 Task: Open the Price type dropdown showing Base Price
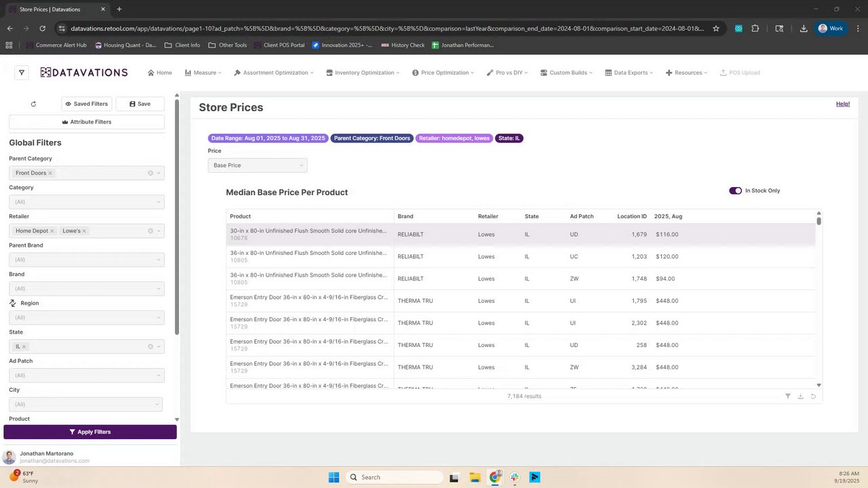[258, 165]
